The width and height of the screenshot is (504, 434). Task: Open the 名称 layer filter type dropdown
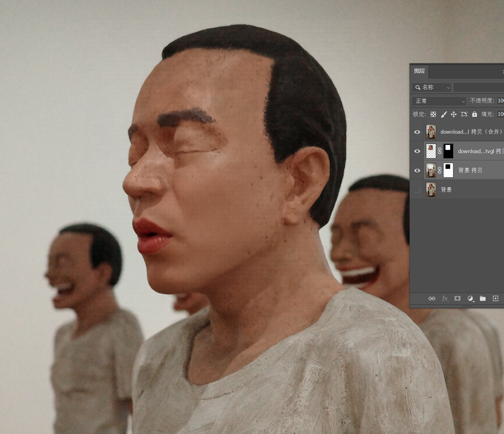click(x=432, y=87)
